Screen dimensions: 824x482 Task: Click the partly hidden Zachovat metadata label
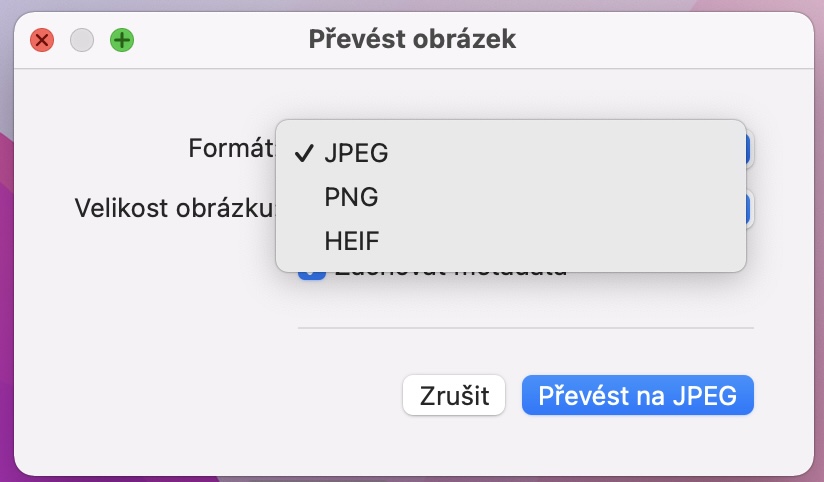tap(452, 274)
